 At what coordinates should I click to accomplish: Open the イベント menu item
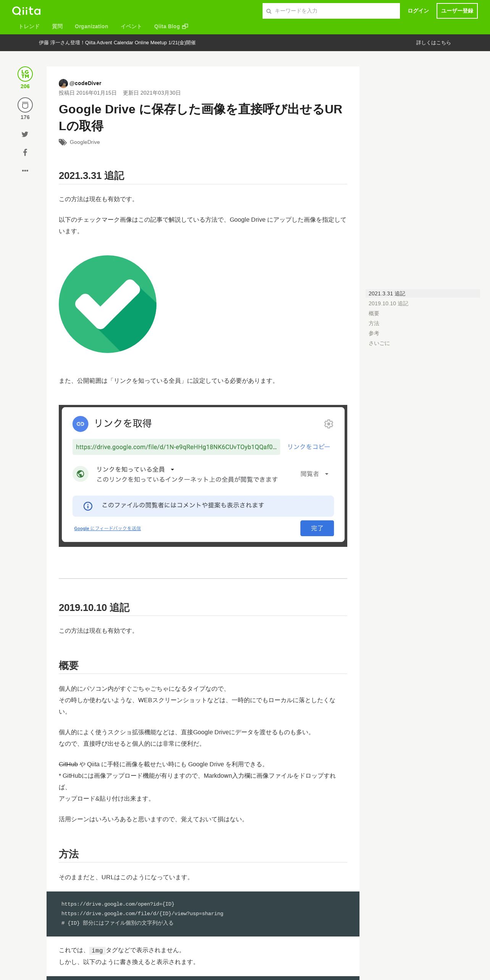coord(131,26)
